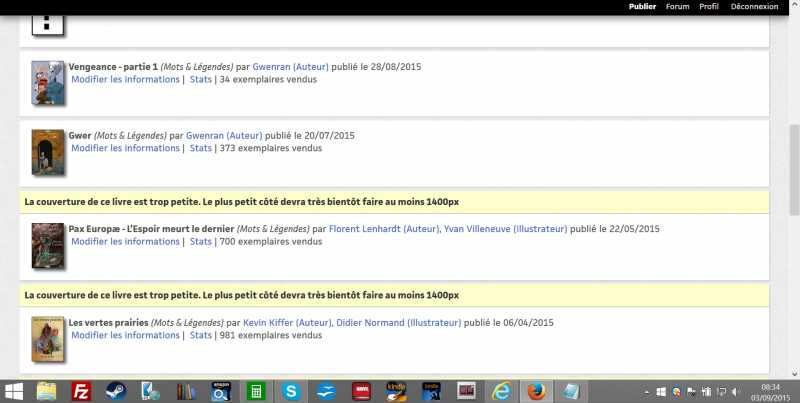Open File Explorer folder icon

[48, 390]
